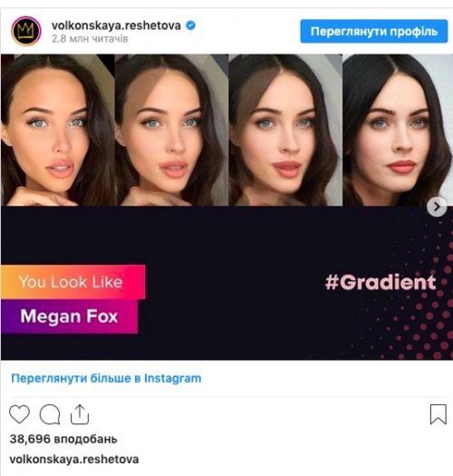The image size is (453, 476).
Task: Like the post with heart icon
Action: click(x=19, y=414)
